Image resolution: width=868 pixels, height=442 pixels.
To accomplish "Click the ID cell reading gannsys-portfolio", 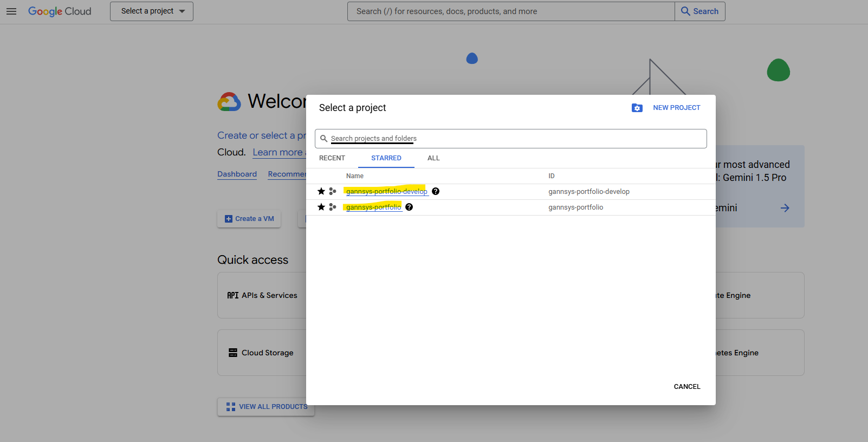I will pyautogui.click(x=576, y=207).
